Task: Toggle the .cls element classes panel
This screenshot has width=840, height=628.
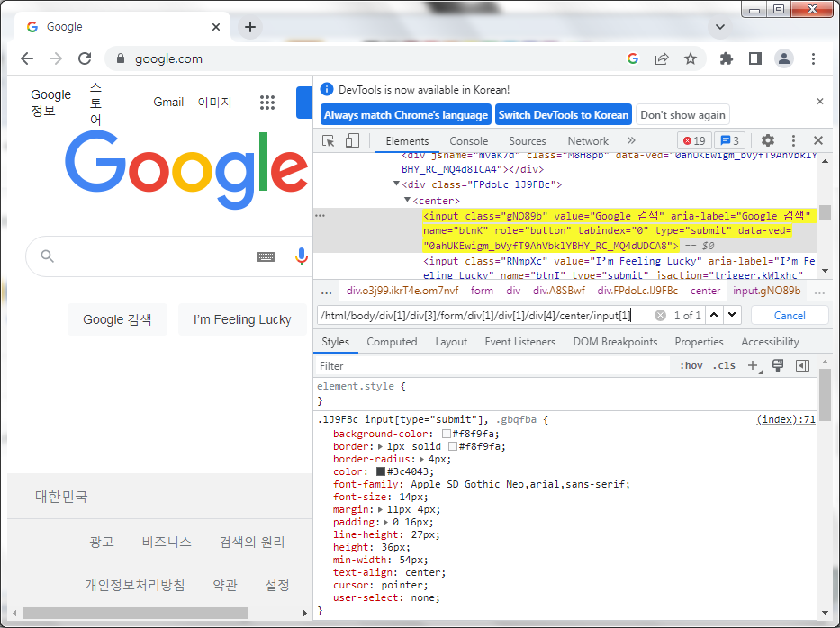Action: pos(724,366)
